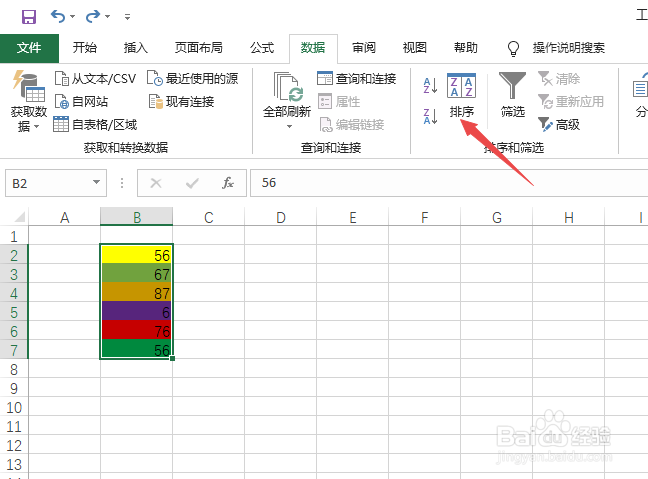648x479 pixels.
Task: Import data 从文本/CSV
Action: [95, 79]
